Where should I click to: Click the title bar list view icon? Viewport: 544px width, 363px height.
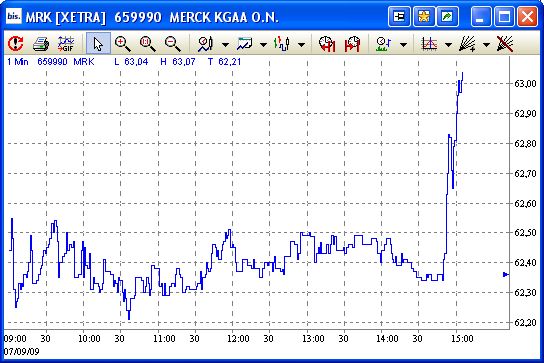tap(399, 16)
